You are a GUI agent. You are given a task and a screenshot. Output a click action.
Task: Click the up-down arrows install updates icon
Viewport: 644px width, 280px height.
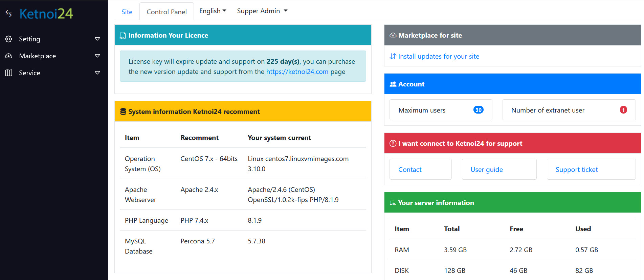(393, 56)
